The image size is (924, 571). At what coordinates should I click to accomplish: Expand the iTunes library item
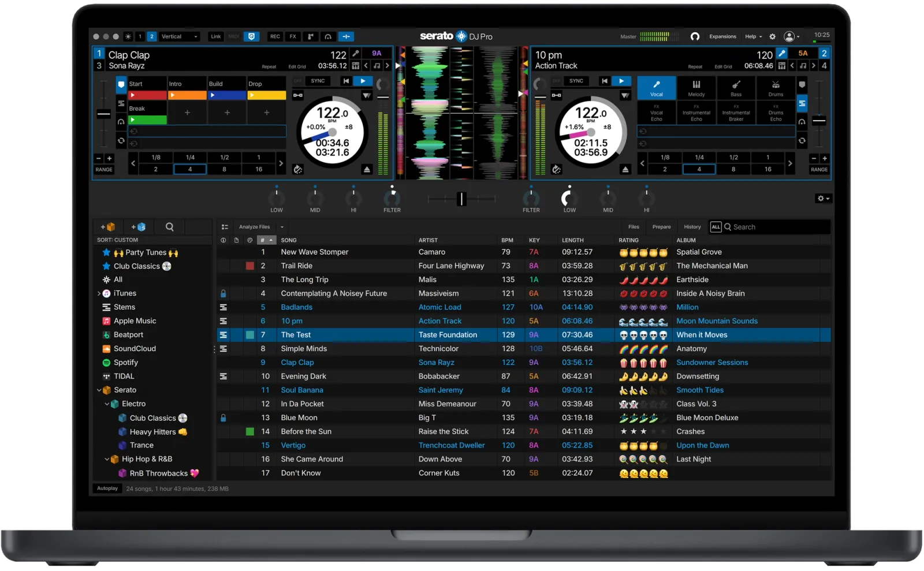pyautogui.click(x=99, y=294)
